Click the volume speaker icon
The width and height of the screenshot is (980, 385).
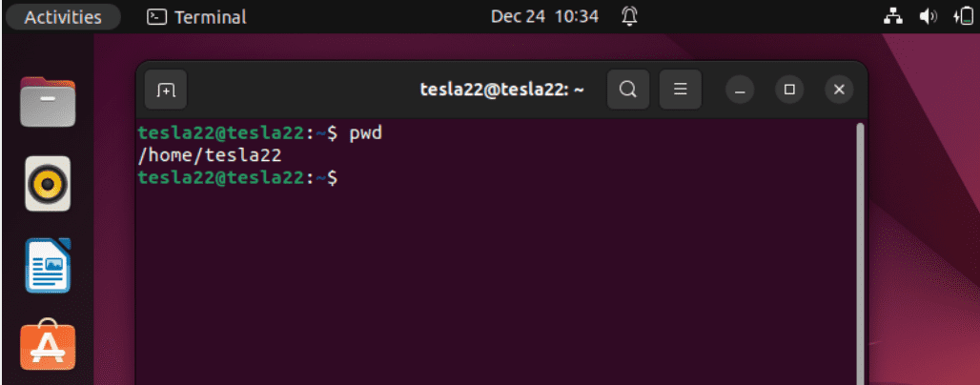[928, 16]
